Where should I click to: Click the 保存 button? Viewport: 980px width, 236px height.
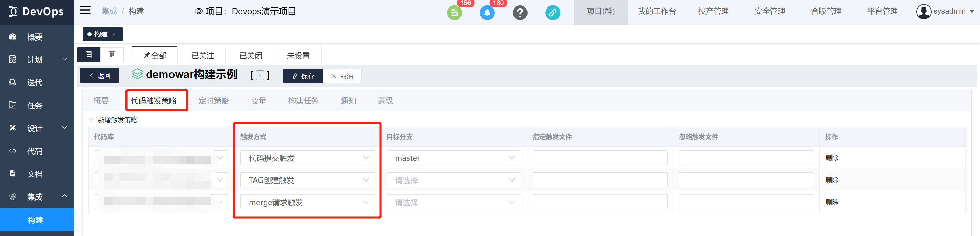point(303,76)
